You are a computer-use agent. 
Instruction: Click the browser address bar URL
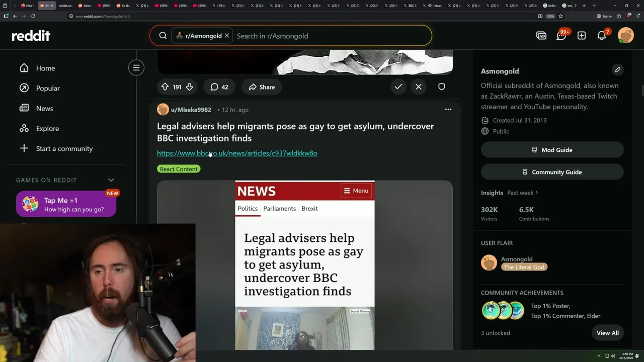click(x=103, y=16)
